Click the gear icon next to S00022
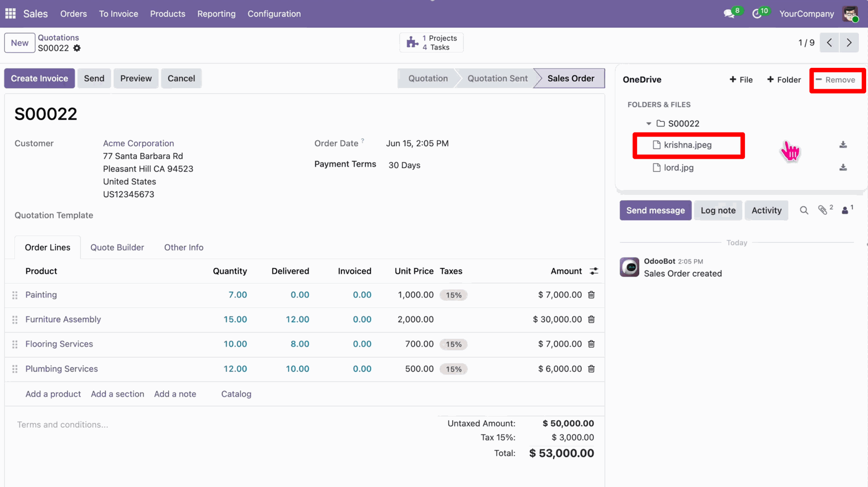Viewport: 868px width, 487px height. tap(77, 48)
